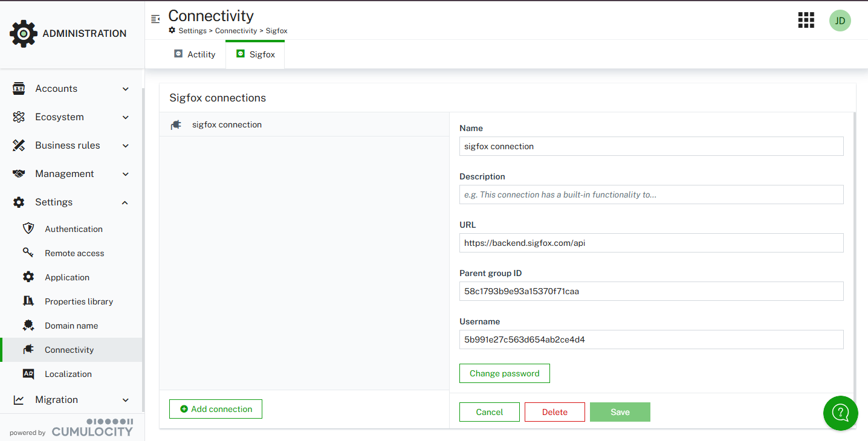Image resolution: width=868 pixels, height=441 pixels.
Task: Click the Description input field
Action: [x=651, y=194]
